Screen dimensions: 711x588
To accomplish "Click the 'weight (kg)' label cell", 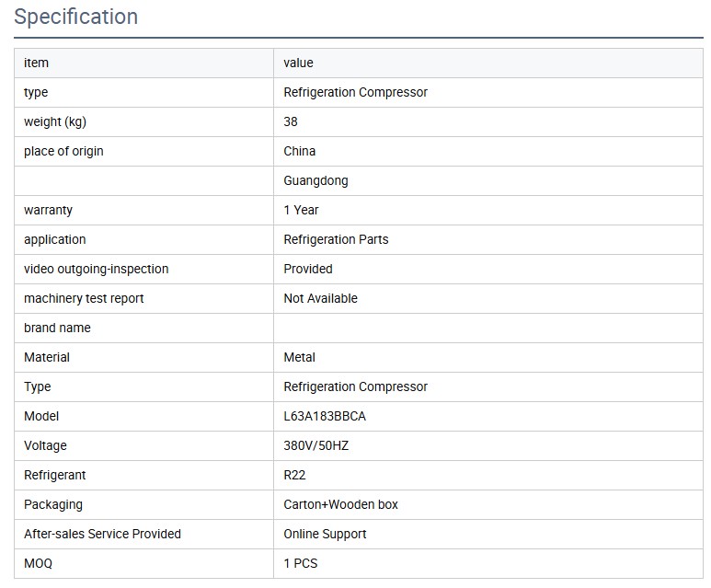I will tap(55, 121).
